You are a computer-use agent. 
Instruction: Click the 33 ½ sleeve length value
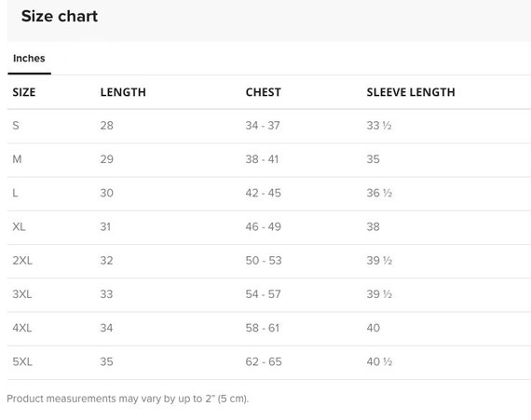pyautogui.click(x=379, y=126)
